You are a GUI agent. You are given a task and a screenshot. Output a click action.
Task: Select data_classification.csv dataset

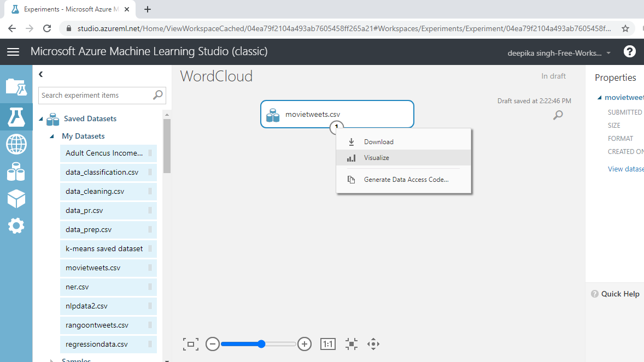tap(108, 173)
